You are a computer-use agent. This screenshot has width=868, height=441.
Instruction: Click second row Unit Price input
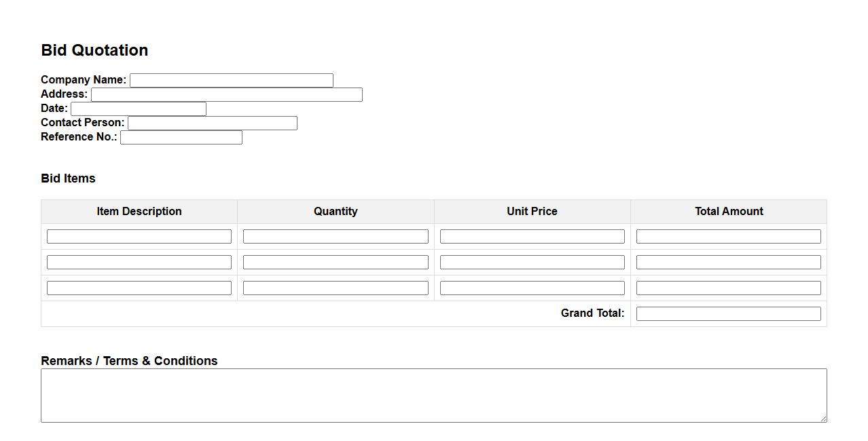click(x=532, y=262)
